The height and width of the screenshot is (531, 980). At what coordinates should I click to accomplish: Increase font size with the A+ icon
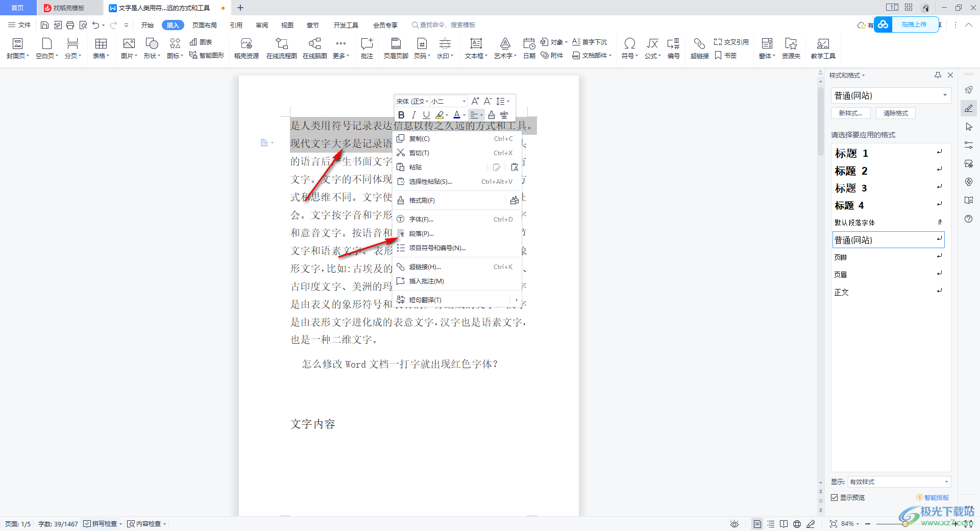475,101
